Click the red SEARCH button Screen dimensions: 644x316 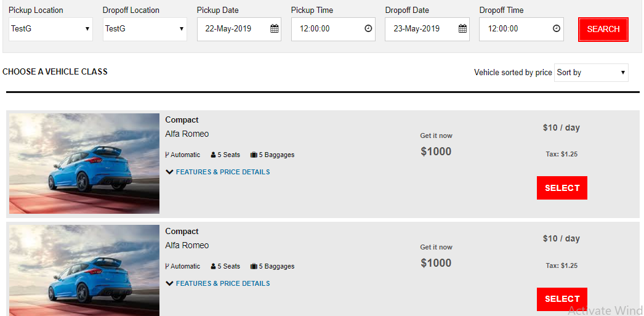pos(603,29)
